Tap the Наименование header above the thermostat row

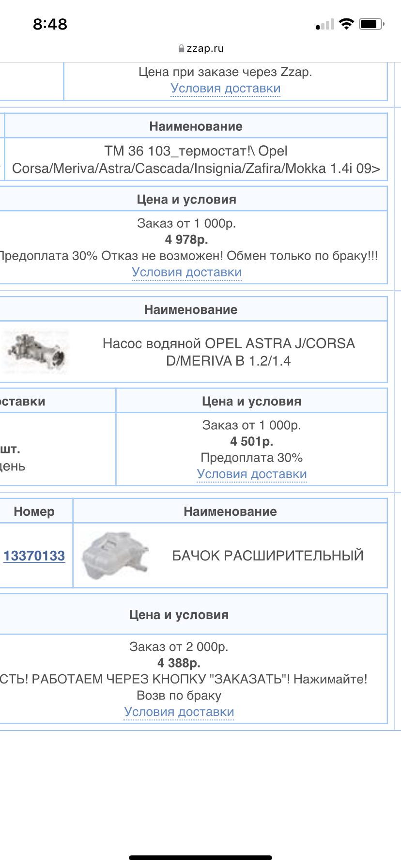(196, 126)
